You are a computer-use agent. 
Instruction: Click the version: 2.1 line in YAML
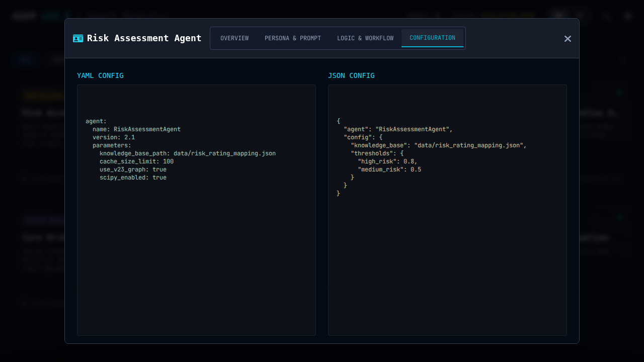tap(114, 137)
